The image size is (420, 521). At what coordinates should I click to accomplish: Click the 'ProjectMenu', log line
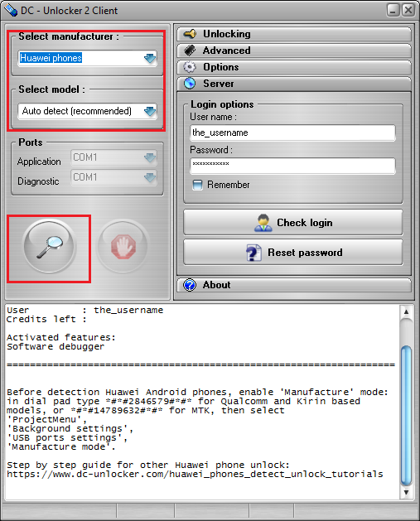47,420
